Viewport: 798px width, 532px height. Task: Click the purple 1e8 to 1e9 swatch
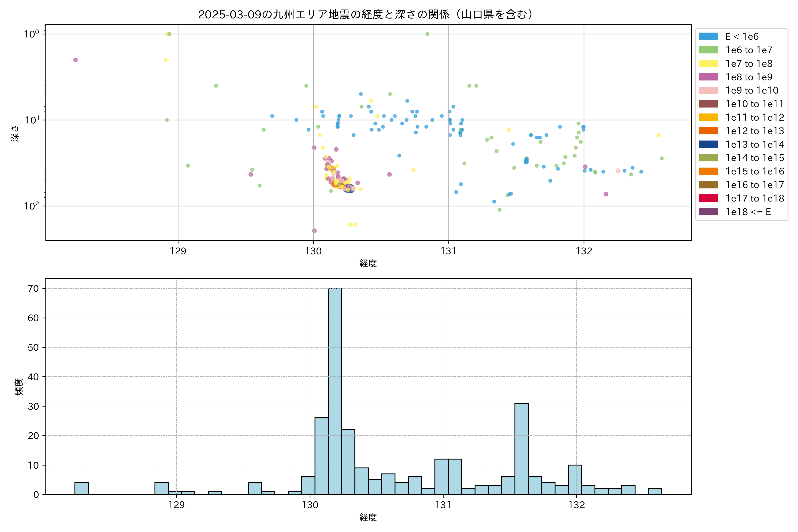pyautogui.click(x=708, y=77)
